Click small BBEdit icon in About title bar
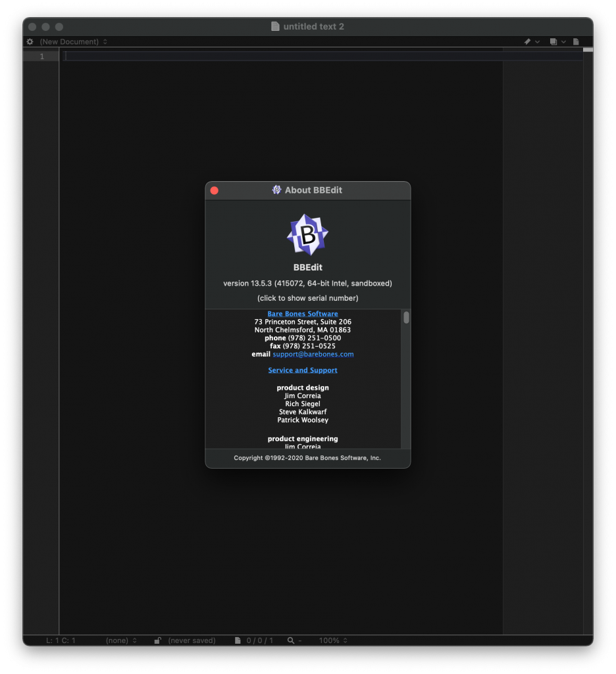The width and height of the screenshot is (616, 674). (277, 190)
